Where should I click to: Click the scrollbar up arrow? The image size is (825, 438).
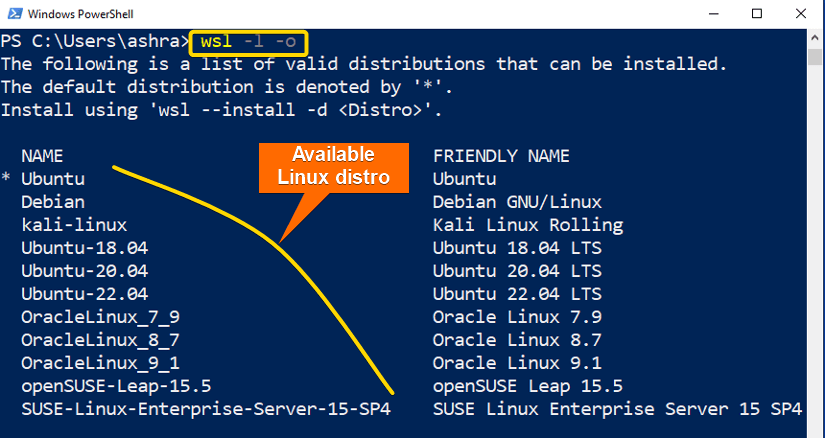point(815,37)
